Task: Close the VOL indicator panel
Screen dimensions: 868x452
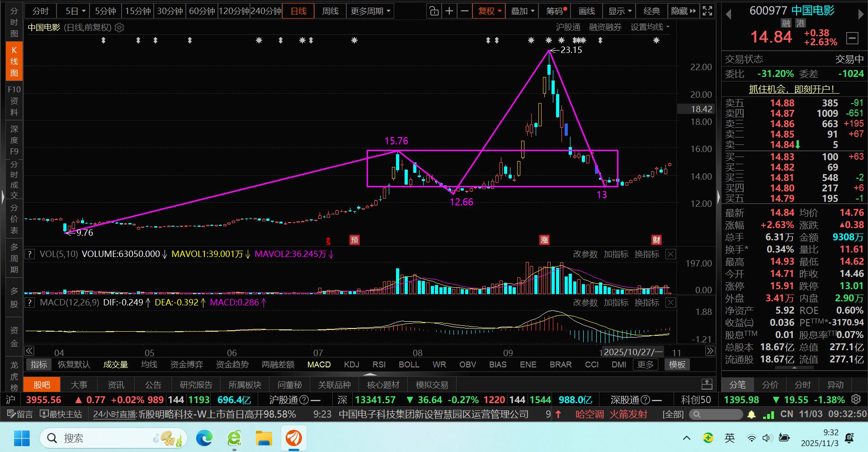Action: (x=671, y=254)
